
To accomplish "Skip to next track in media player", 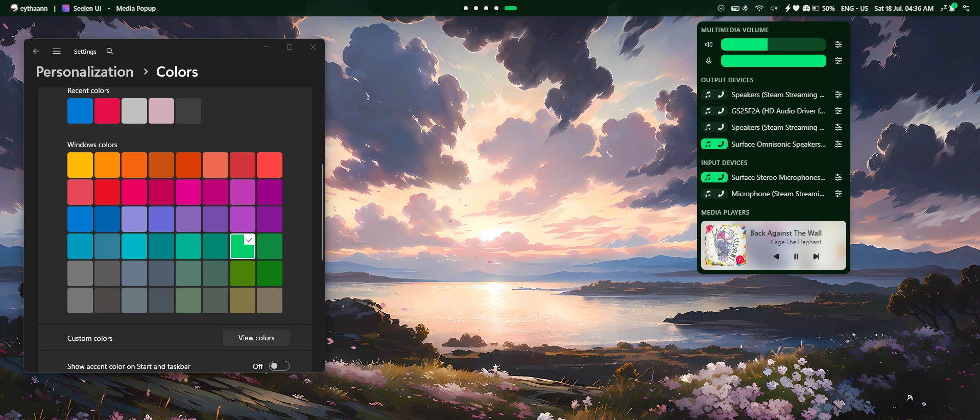I will (816, 256).
